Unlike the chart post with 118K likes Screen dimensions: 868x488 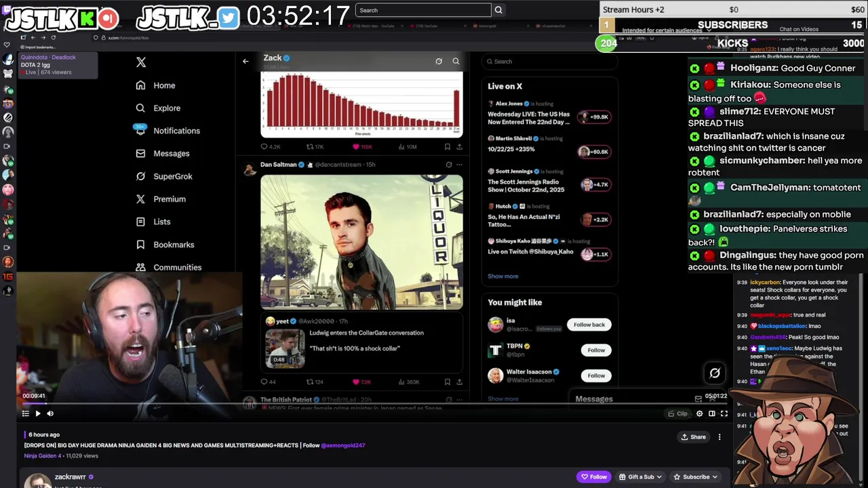point(362,146)
